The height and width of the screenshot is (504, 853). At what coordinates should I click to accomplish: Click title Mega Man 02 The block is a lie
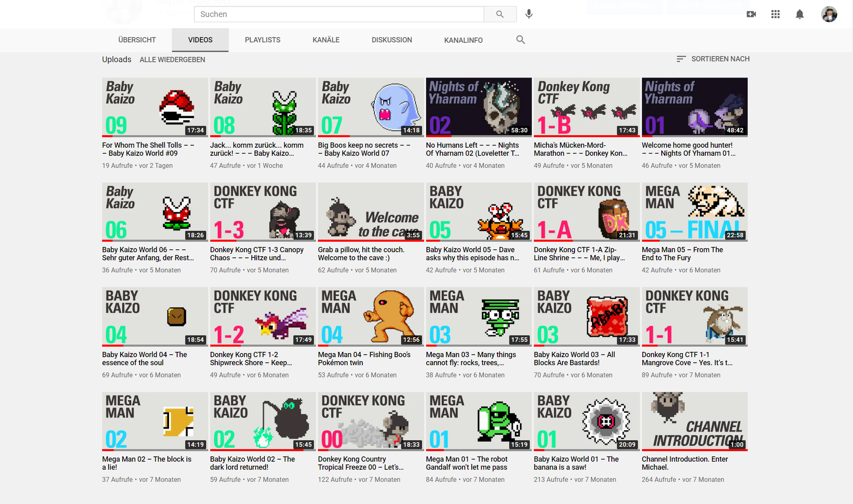pos(147,463)
